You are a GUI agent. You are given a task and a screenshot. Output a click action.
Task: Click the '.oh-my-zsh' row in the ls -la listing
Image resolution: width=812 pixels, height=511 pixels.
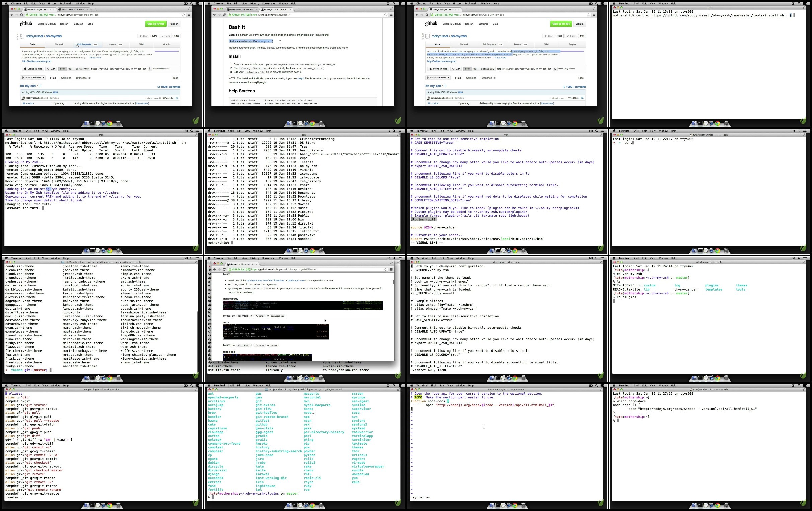coord(262,166)
